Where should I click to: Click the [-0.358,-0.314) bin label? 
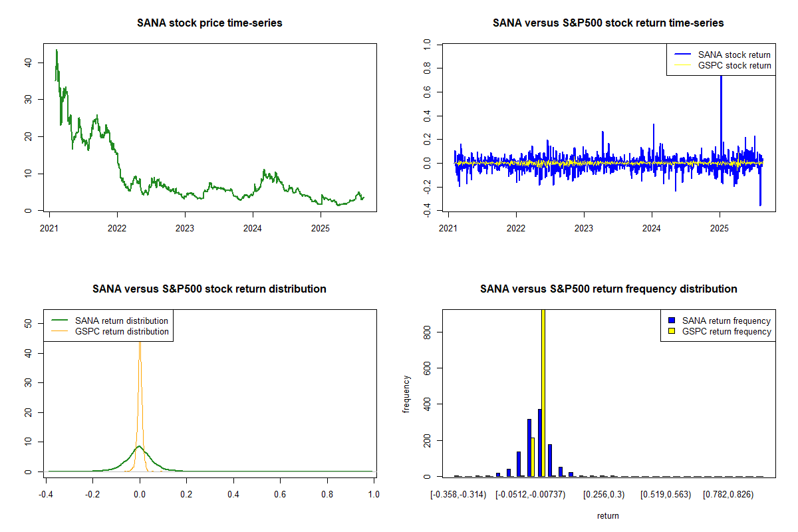pos(458,495)
